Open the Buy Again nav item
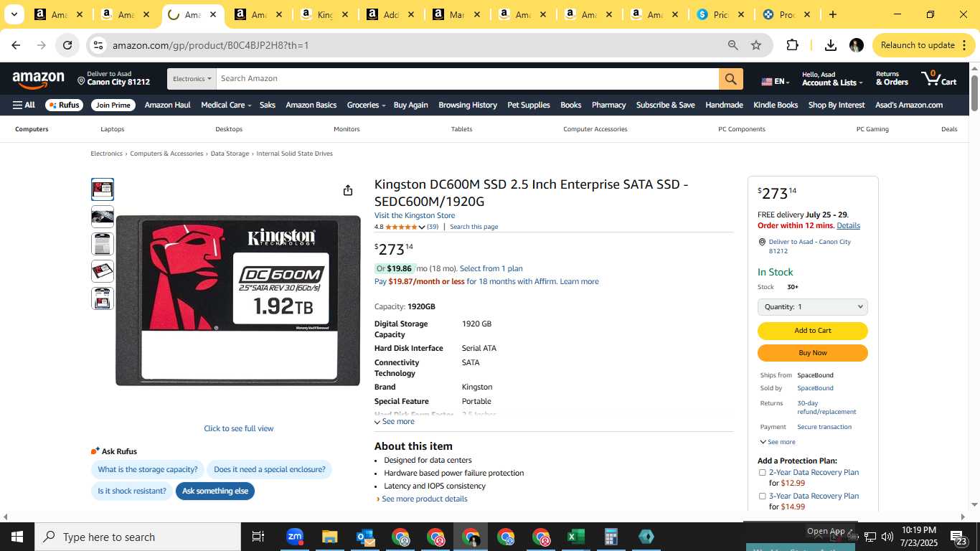Screen dimensions: 980x551 410,105
